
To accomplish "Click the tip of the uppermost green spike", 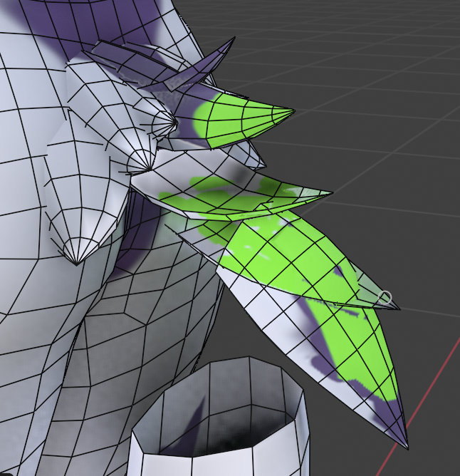I will [293, 110].
